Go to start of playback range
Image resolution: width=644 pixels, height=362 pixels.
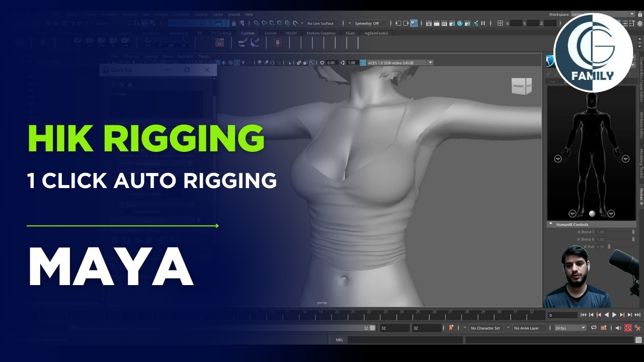tap(583, 315)
